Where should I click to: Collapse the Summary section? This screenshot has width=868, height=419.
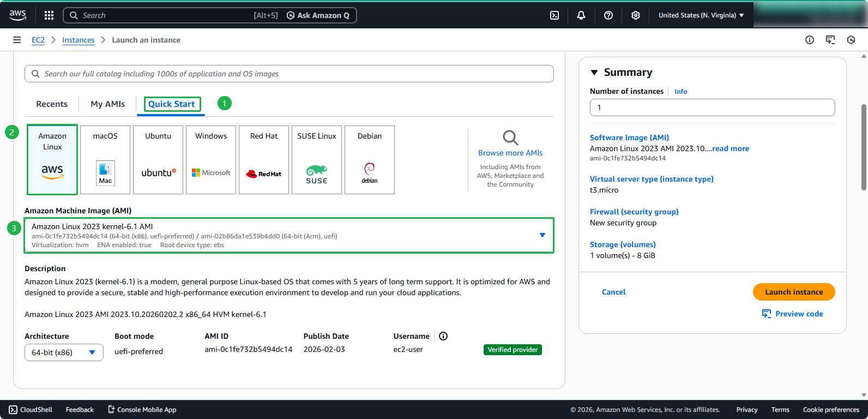[594, 73]
